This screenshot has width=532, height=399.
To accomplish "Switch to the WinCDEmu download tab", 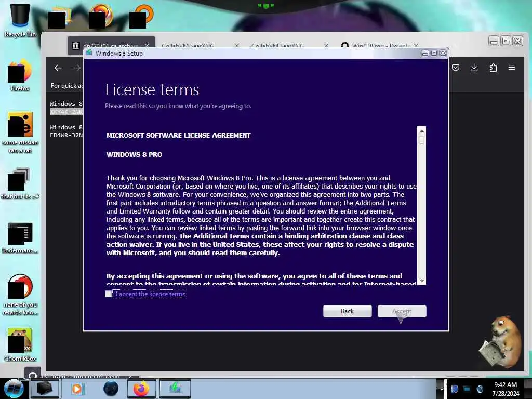I will (x=380, y=45).
